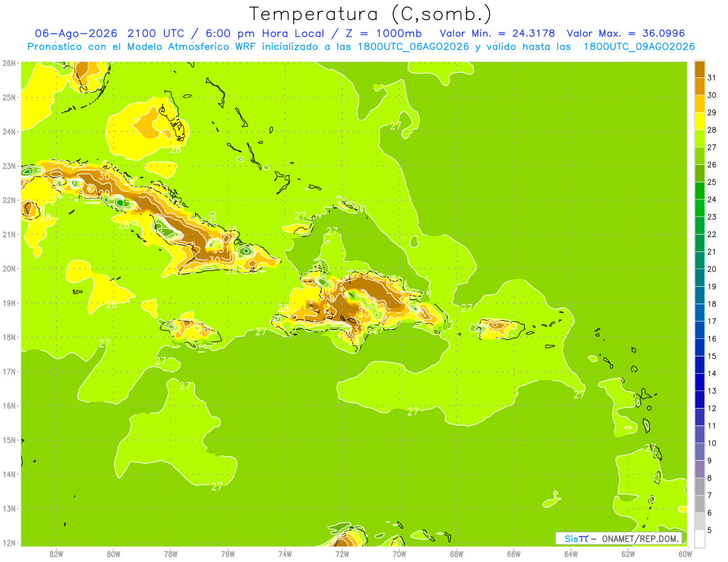
Task: Click the legend label '16'
Action: click(712, 339)
